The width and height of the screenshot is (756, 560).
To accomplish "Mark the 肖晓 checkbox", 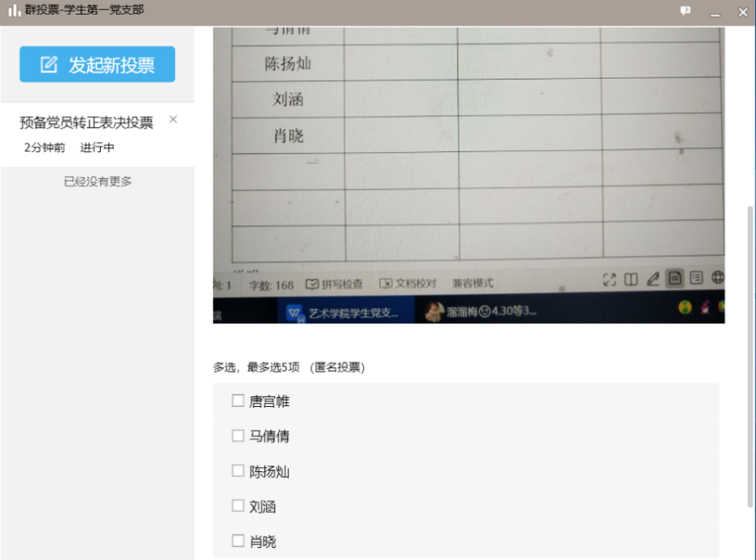I will pos(238,540).
